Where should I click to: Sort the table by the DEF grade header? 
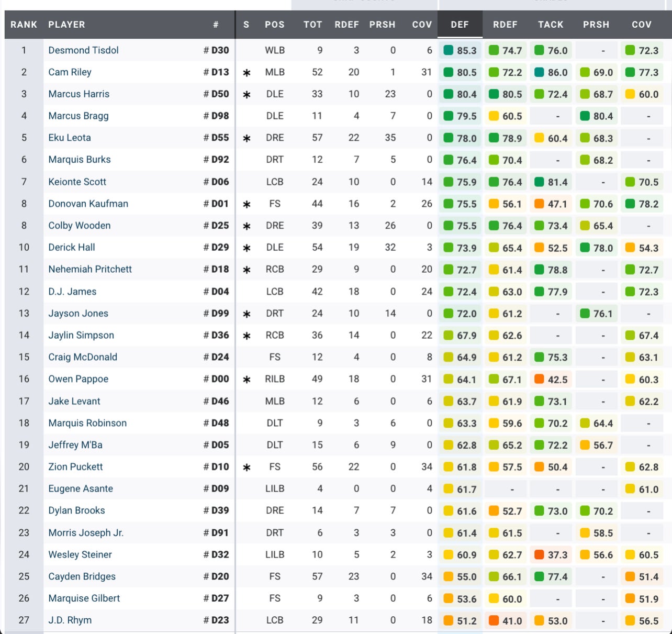(x=460, y=25)
